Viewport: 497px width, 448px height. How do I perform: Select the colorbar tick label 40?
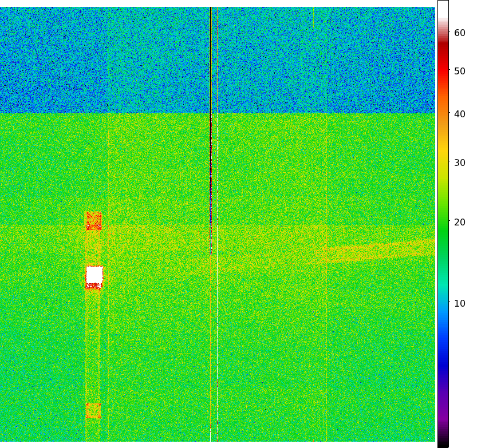(460, 114)
